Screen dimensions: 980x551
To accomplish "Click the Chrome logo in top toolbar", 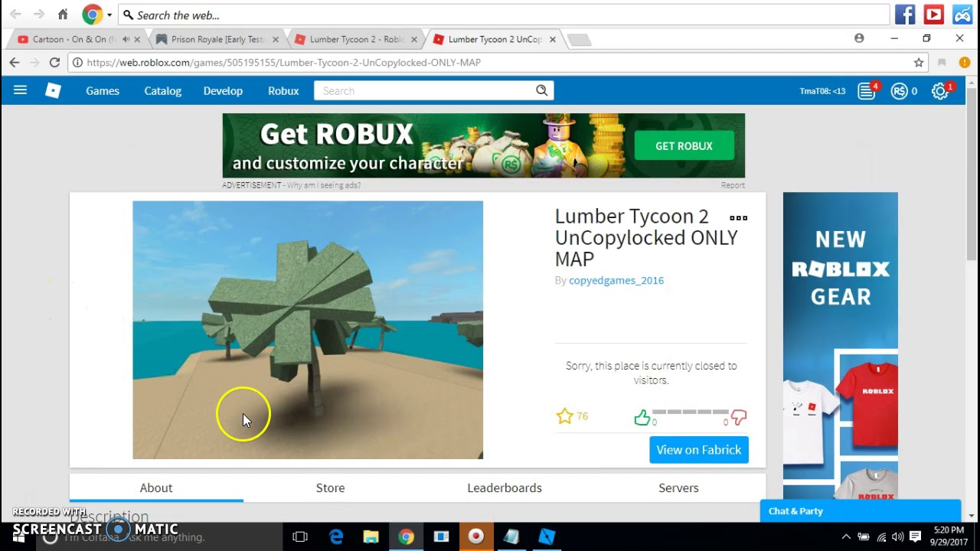I will click(x=93, y=15).
